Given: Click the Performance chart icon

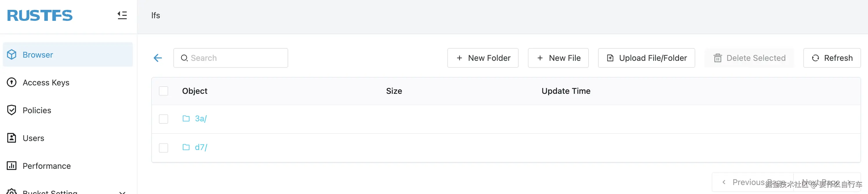Looking at the screenshot, I should pyautogui.click(x=12, y=166).
